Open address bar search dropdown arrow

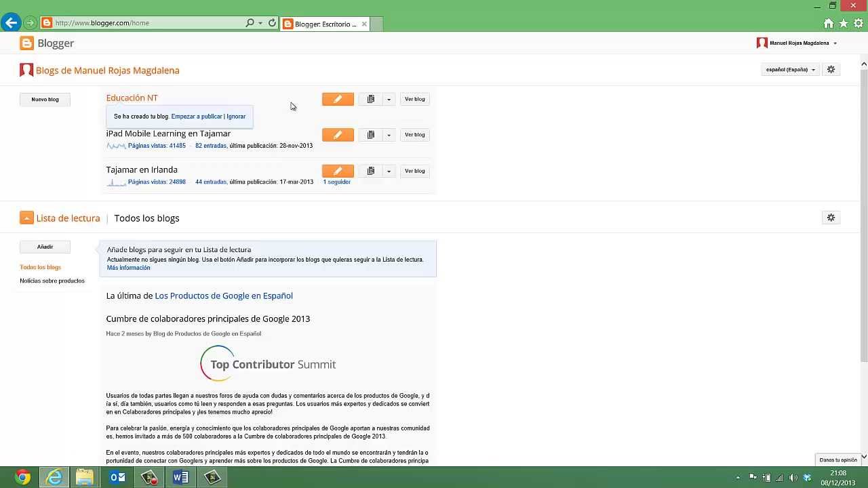[x=260, y=23]
